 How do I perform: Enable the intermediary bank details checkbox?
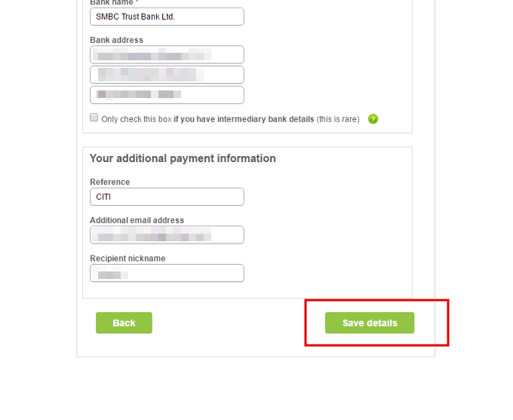[x=94, y=118]
